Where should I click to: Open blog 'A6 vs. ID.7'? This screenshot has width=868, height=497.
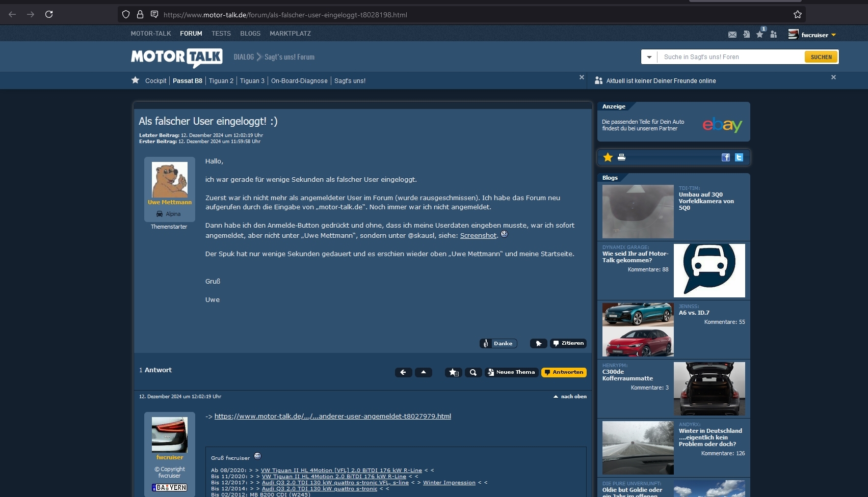point(694,313)
